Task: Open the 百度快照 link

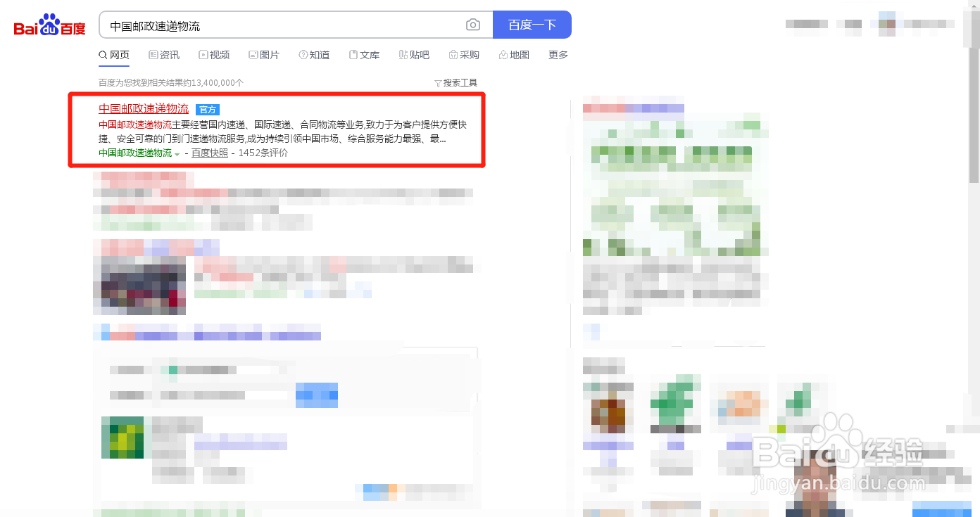Action: pos(210,153)
